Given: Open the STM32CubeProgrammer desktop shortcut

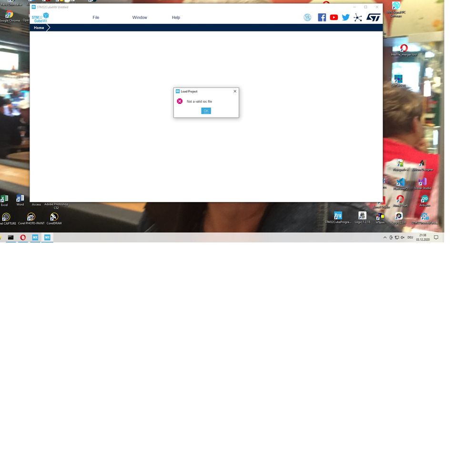Looking at the screenshot, I should (338, 218).
